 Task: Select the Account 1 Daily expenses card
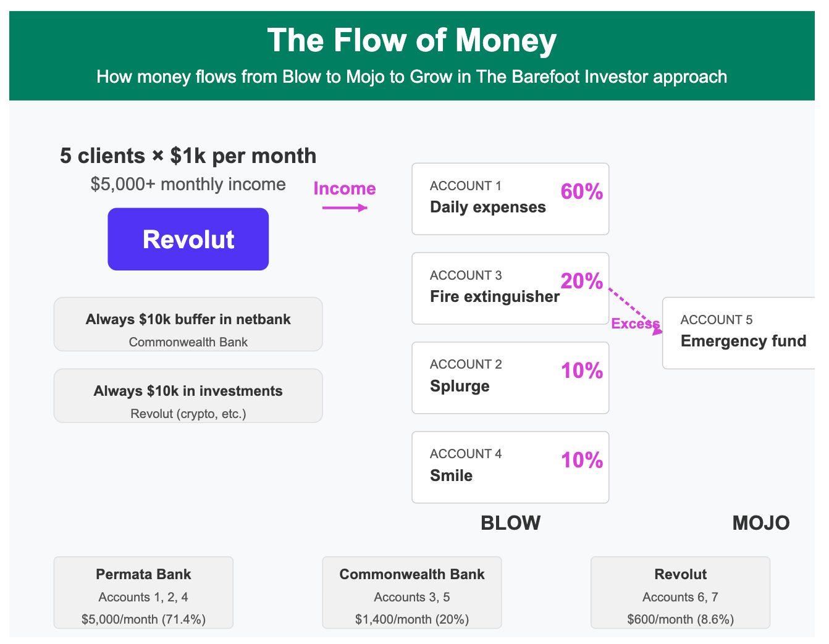pos(510,199)
